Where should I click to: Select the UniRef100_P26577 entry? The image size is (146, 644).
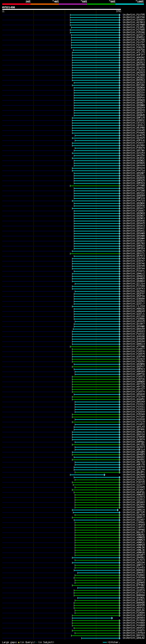click(134, 349)
